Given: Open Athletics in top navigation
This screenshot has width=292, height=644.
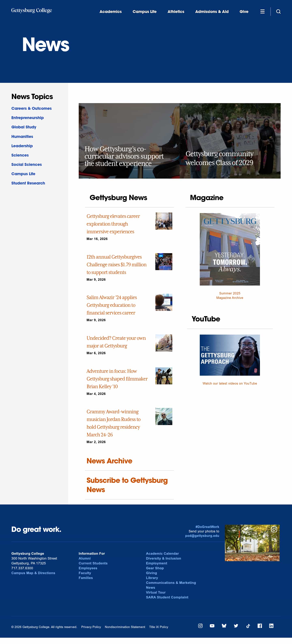Looking at the screenshot, I should coord(176,12).
